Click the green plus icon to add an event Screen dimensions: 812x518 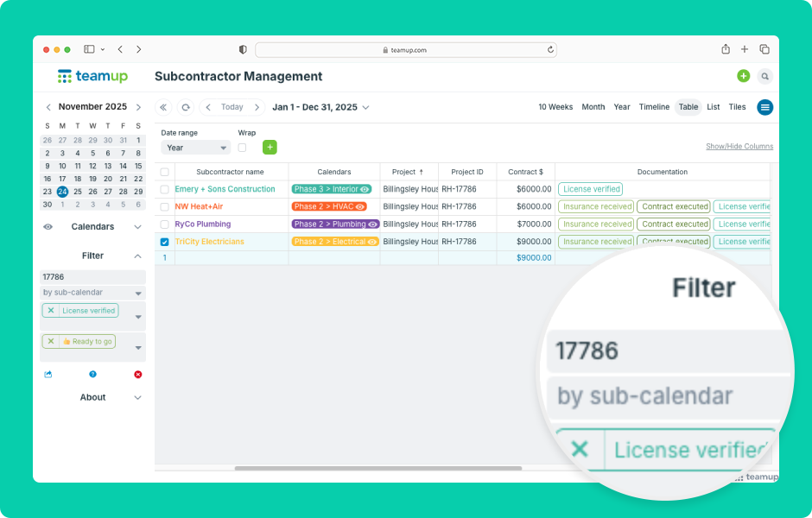(743, 76)
